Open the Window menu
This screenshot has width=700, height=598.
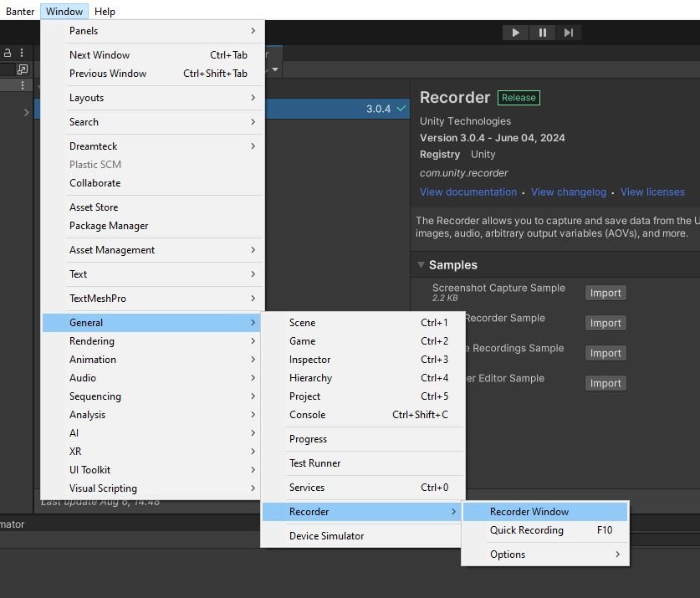click(64, 11)
